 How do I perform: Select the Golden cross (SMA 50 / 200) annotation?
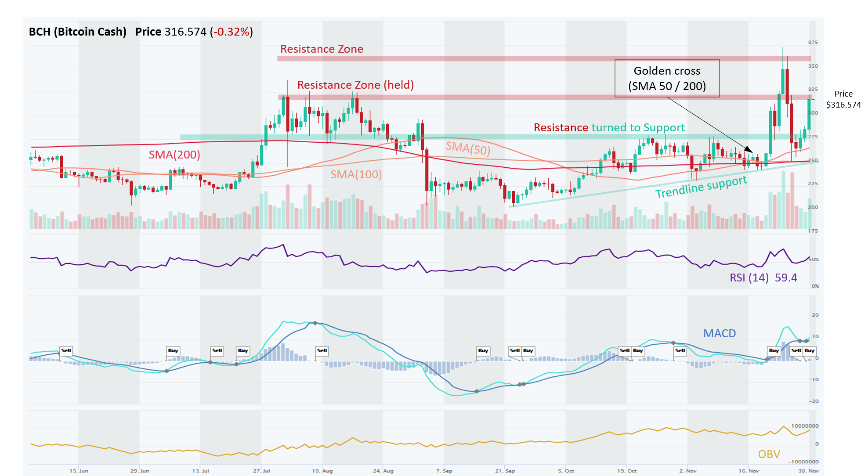point(667,78)
